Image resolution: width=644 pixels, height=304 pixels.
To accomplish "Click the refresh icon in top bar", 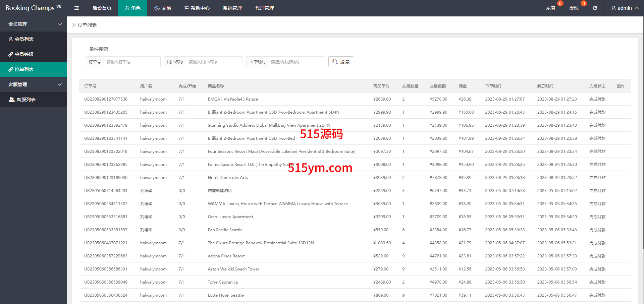I will [x=595, y=8].
